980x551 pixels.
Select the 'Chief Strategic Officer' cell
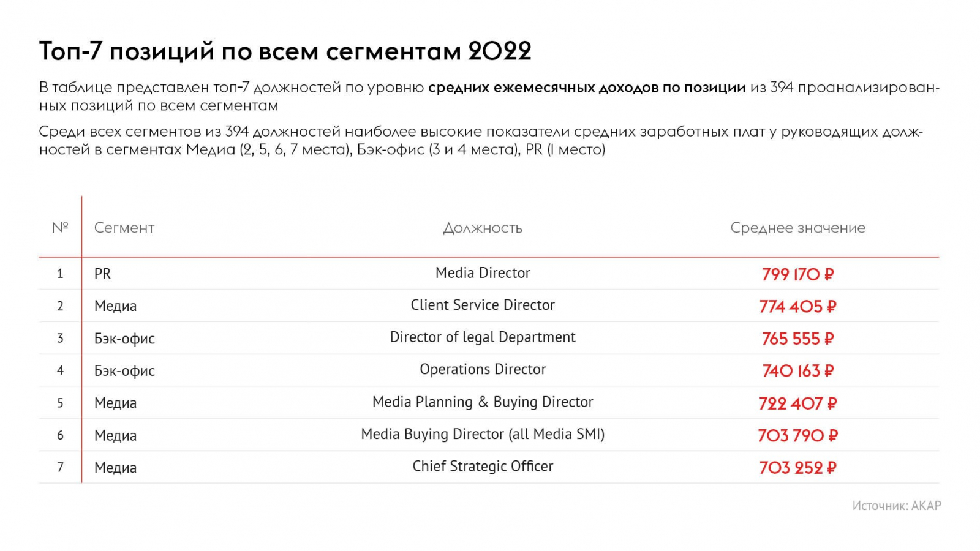(x=483, y=467)
